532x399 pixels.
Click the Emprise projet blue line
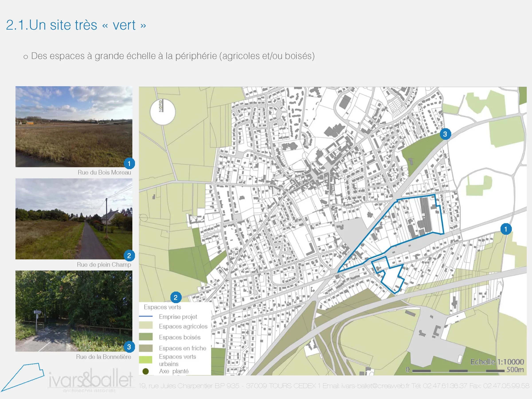pos(146,316)
